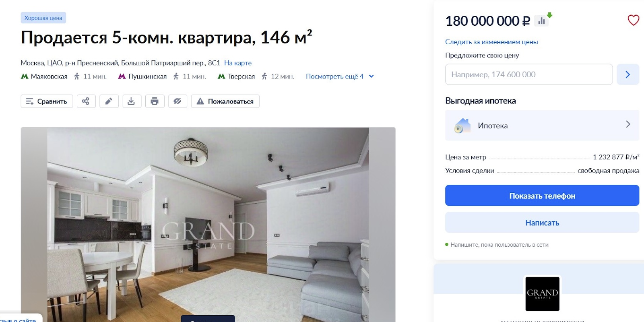The height and width of the screenshot is (322, 644).
Task: Submit offered price with arrow button
Action: pos(627,74)
